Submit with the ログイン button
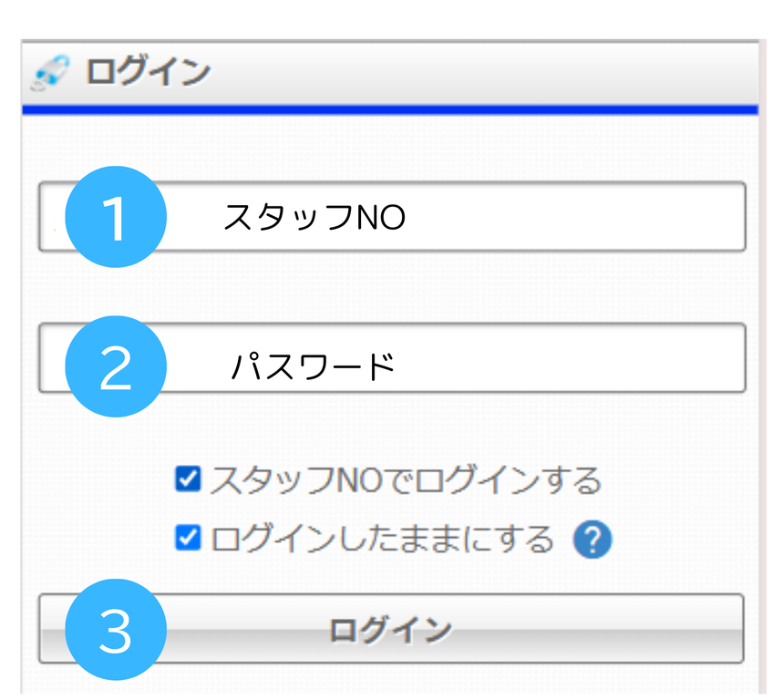783x700 pixels. (x=391, y=629)
